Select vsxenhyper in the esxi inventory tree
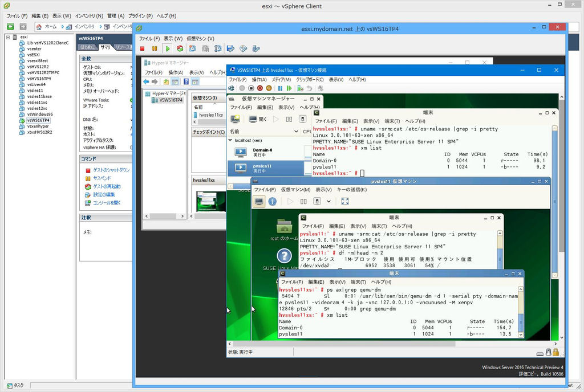584x392 pixels. pos(38,126)
